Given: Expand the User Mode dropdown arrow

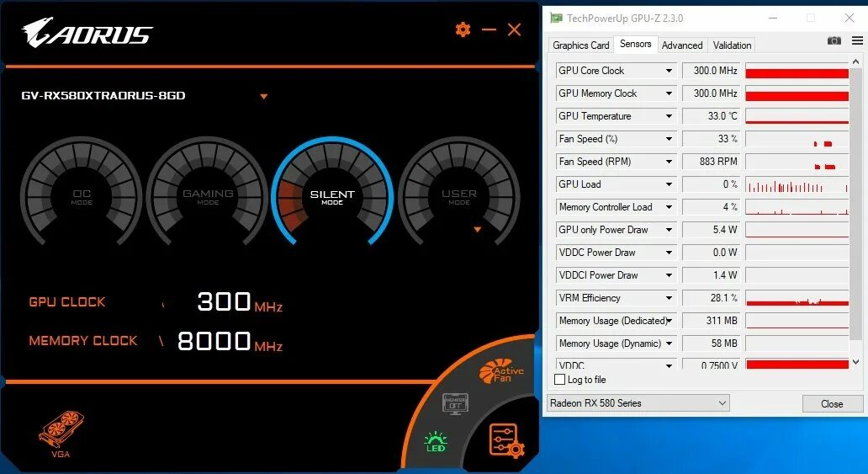Looking at the screenshot, I should (477, 230).
